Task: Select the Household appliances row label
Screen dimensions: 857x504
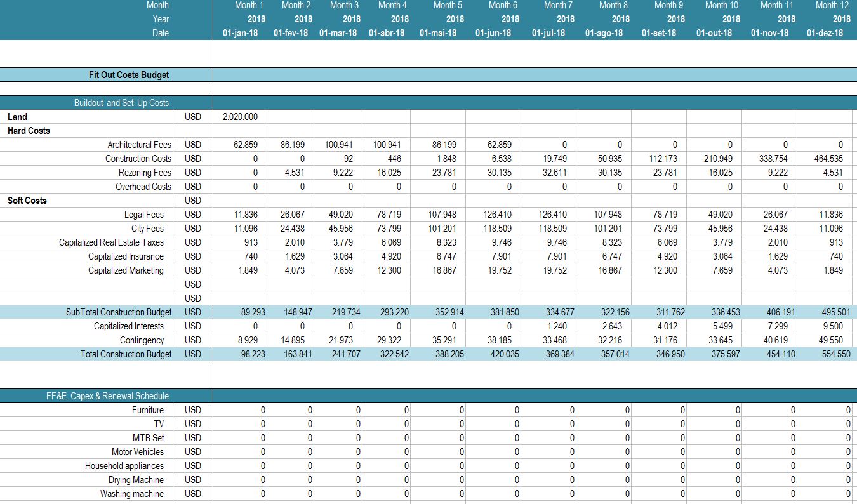Action: click(x=124, y=466)
